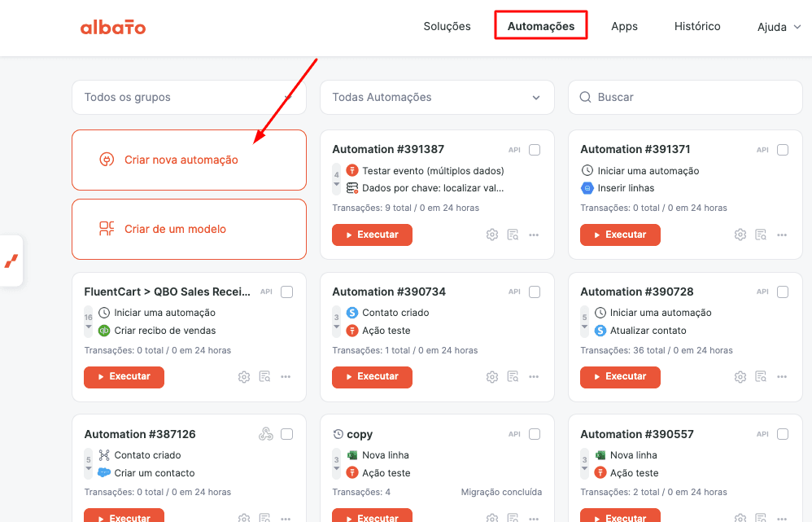
Task: Open log icon for Automation #390728
Action: point(761,377)
